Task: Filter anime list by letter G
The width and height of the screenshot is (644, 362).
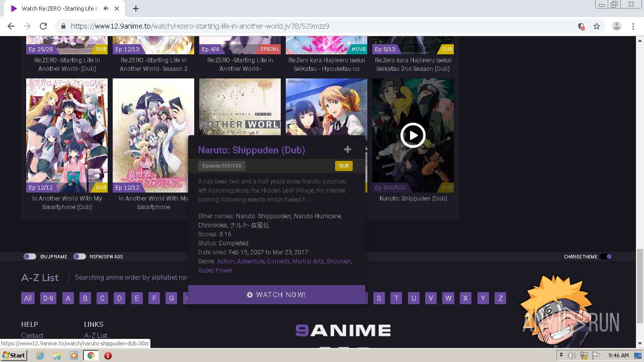Action: click(x=171, y=298)
